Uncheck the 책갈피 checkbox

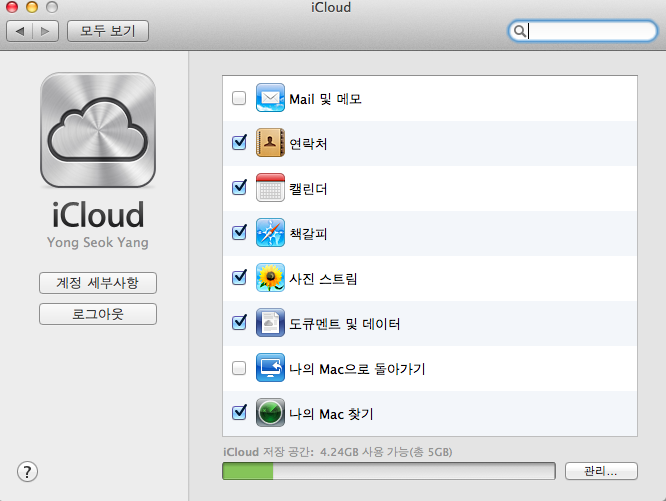pyautogui.click(x=239, y=233)
